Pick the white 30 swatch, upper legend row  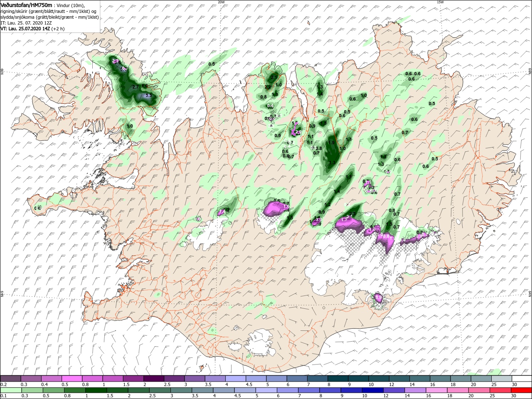pyautogui.click(x=522, y=379)
